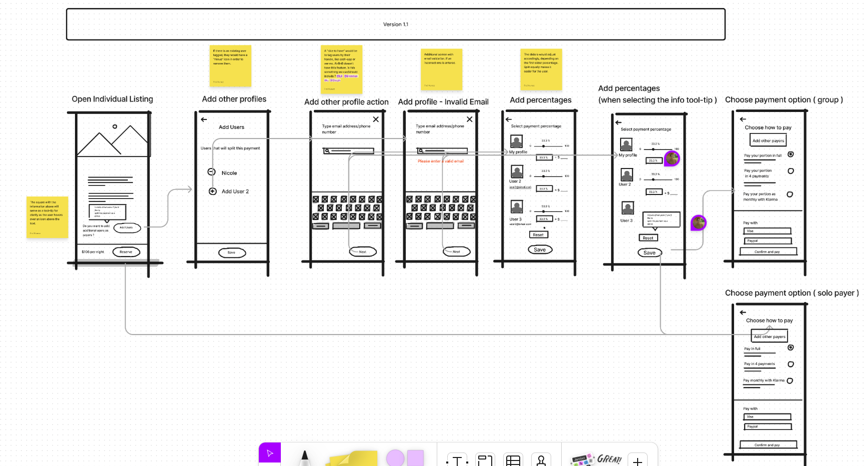Select sticky note above Add other profiles
Screen dimensions: 868x466
230,66
